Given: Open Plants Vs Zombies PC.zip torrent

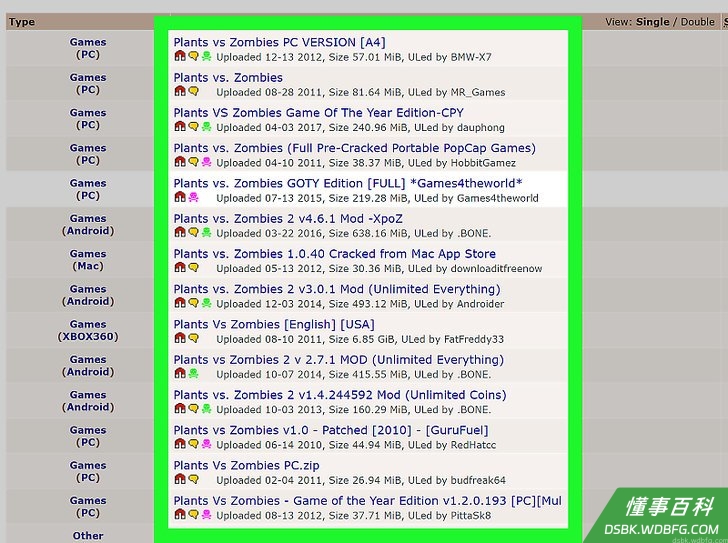Looking at the screenshot, I should click(x=247, y=465).
